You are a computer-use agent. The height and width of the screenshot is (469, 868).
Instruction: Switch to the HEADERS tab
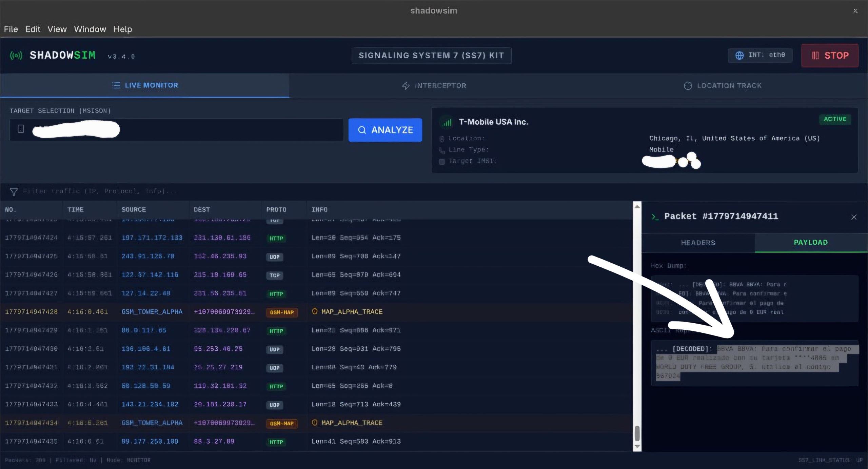[x=698, y=243]
